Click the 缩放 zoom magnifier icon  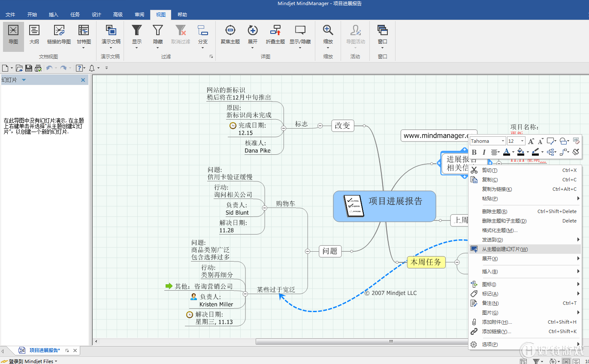(328, 30)
